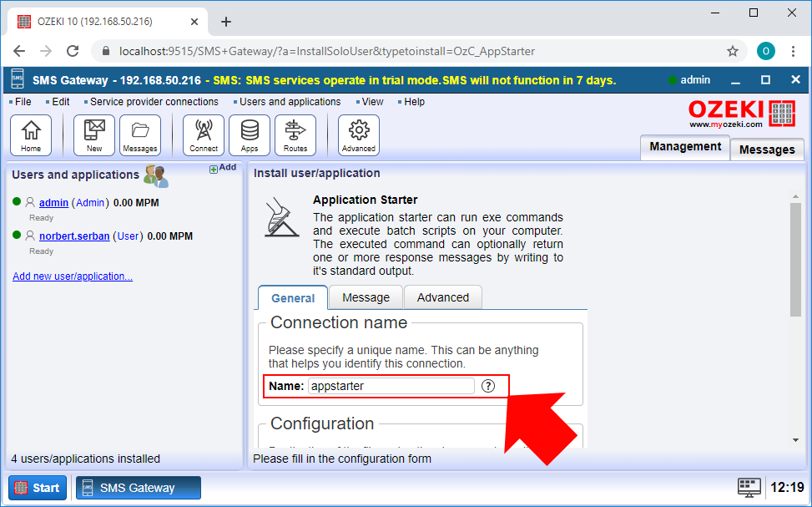Open the browser profile avatar
Image resolution: width=812 pixels, height=507 pixels.
pyautogui.click(x=766, y=51)
